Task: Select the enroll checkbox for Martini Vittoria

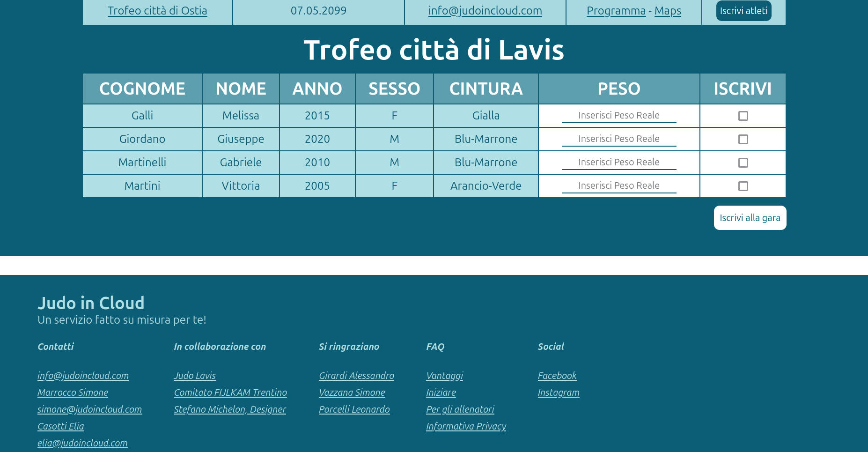Action: (743, 186)
